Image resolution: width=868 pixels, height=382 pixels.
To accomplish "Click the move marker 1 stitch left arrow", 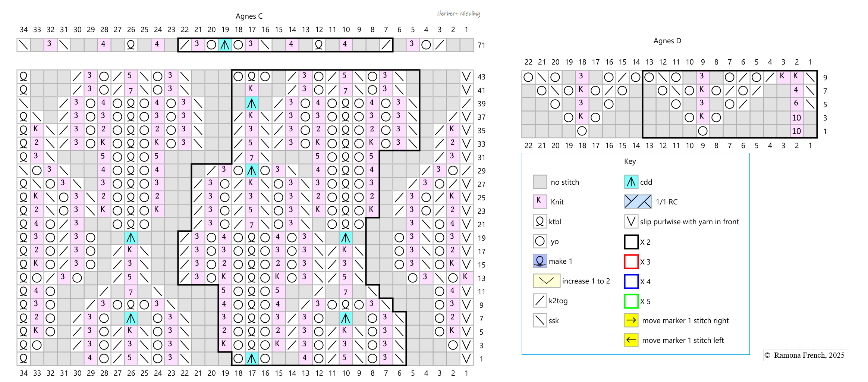I will (x=631, y=340).
